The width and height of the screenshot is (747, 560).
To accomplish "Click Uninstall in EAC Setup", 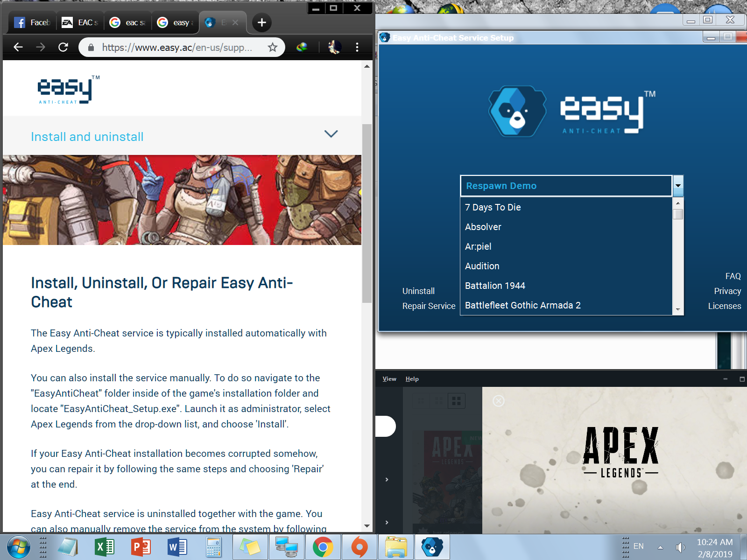I will (x=418, y=291).
